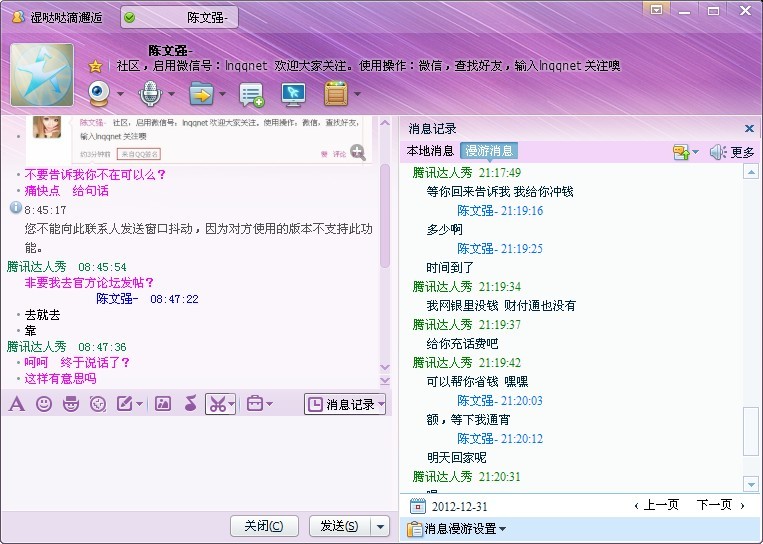763x544 pixels.
Task: Open font settings with A icon
Action: pyautogui.click(x=17, y=404)
